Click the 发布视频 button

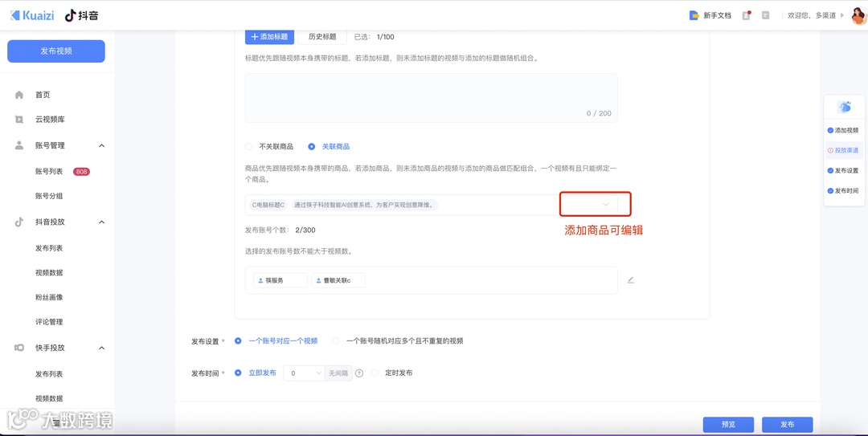click(56, 51)
